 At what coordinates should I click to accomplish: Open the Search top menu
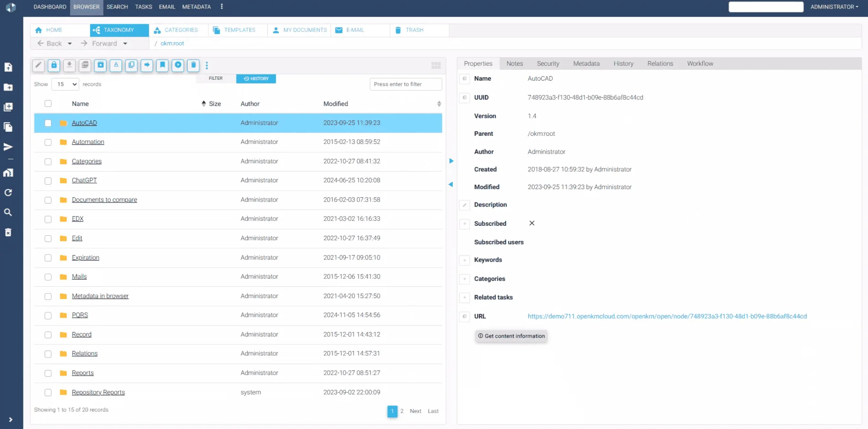coord(117,7)
